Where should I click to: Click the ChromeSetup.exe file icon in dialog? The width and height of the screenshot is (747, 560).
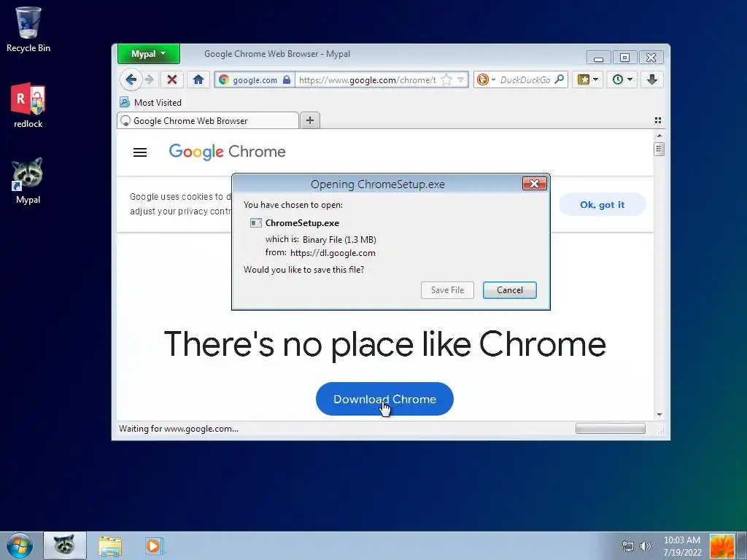(x=256, y=223)
